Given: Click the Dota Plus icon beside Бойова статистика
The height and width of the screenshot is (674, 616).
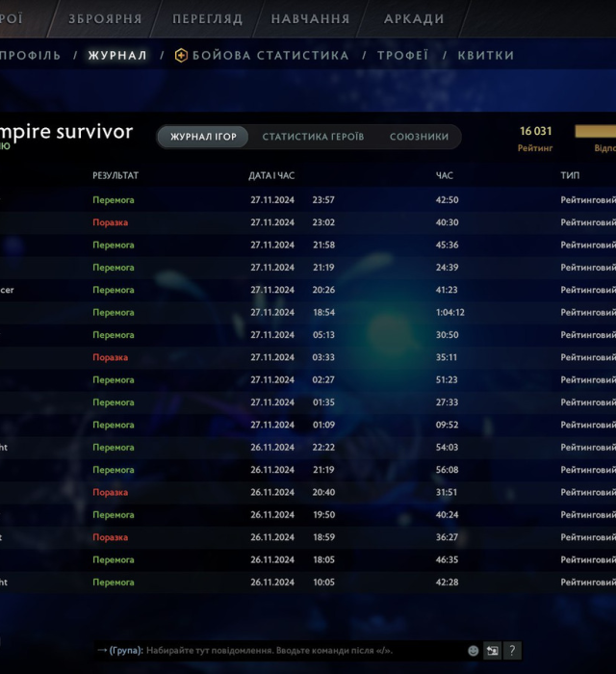Looking at the screenshot, I should tap(181, 56).
